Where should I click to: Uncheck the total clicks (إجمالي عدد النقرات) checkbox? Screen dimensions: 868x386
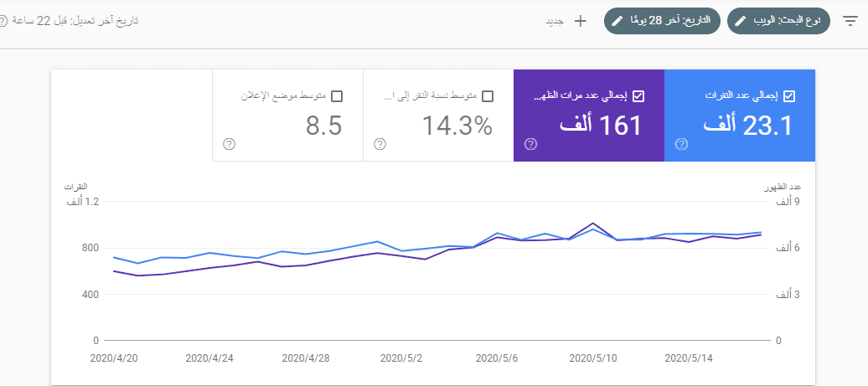(x=788, y=95)
